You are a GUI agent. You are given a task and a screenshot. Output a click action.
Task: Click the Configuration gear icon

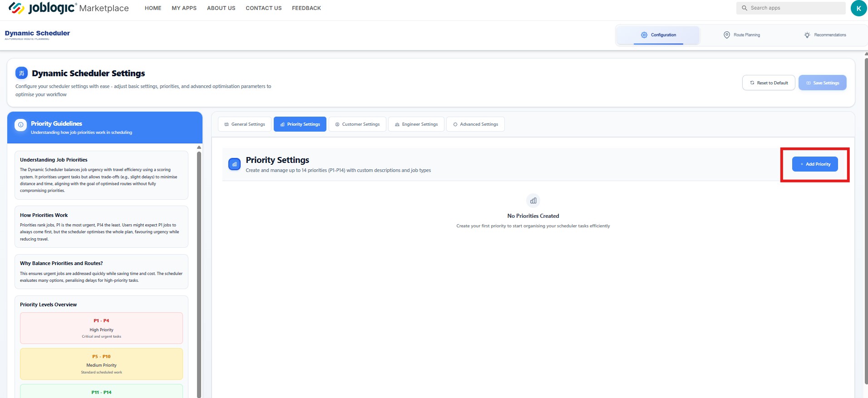(644, 35)
